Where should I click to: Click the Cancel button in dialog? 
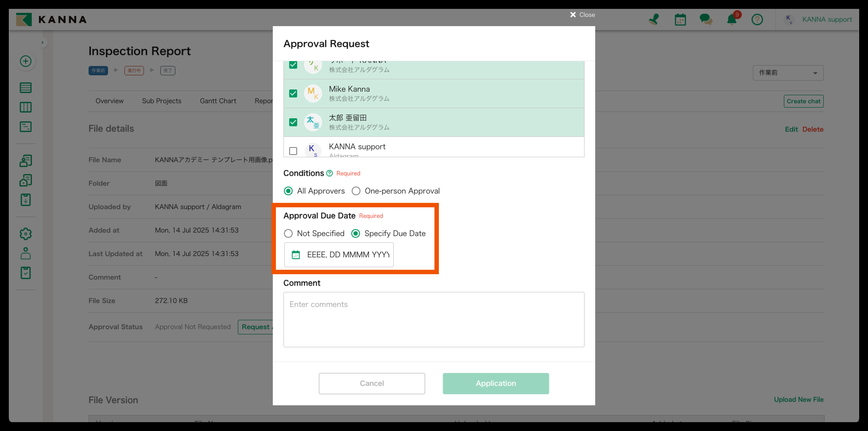pos(371,383)
